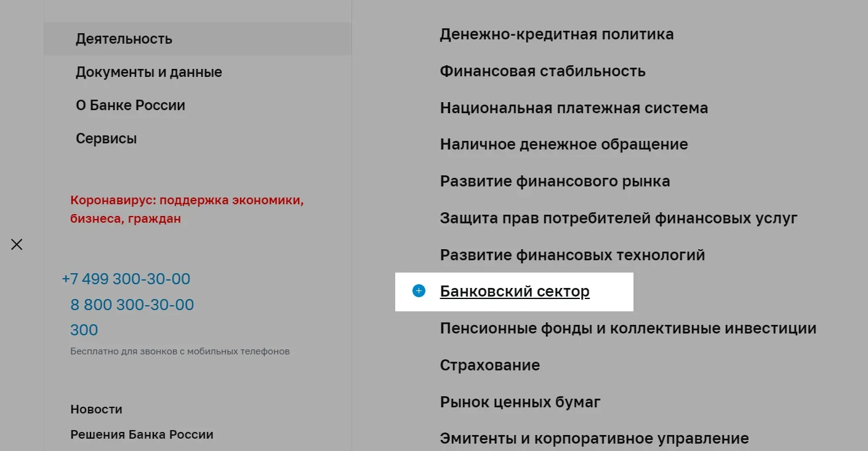Open Пенсионные фонды и коллективные инвестиции
Image resolution: width=868 pixels, height=451 pixels.
(628, 329)
